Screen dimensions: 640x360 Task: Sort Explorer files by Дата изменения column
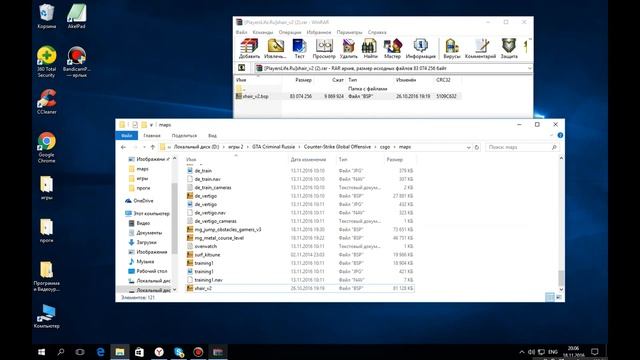pos(308,160)
